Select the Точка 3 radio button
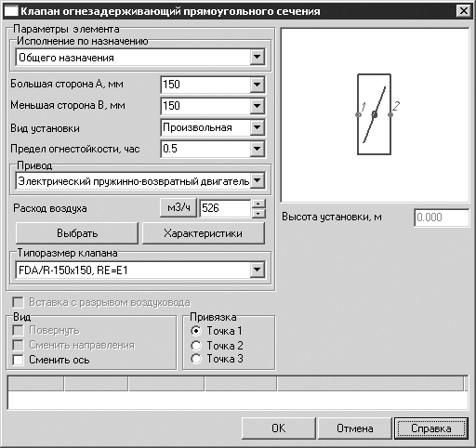This screenshot has height=448, width=476. pyautogui.click(x=196, y=359)
